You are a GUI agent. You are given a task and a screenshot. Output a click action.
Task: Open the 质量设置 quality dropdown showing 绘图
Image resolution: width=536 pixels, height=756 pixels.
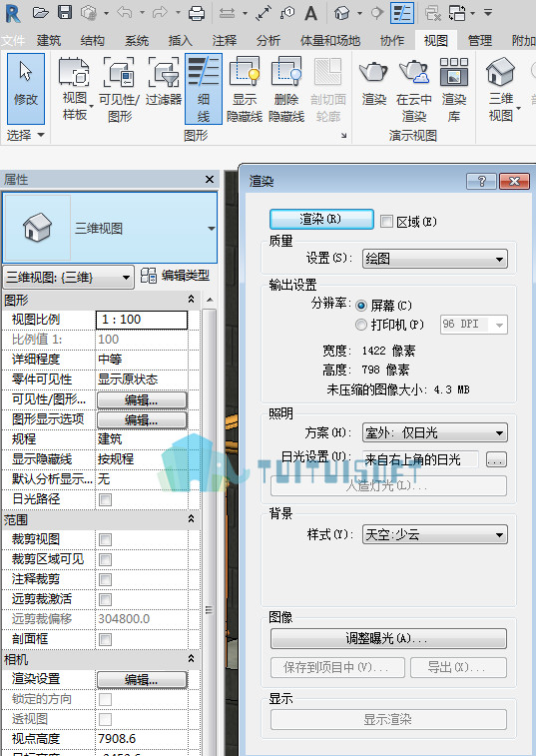pos(435,259)
